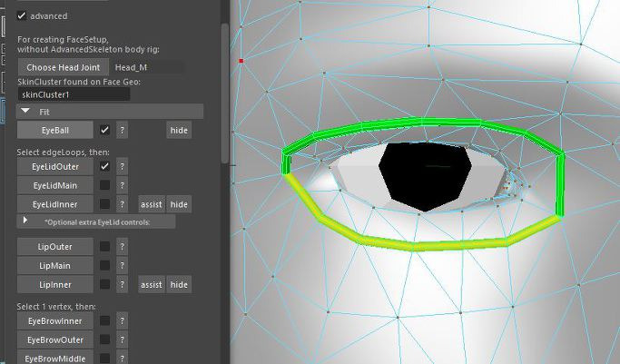Toggle the EyeBrowInner checkbox
This screenshot has height=364, width=620.
tap(104, 320)
